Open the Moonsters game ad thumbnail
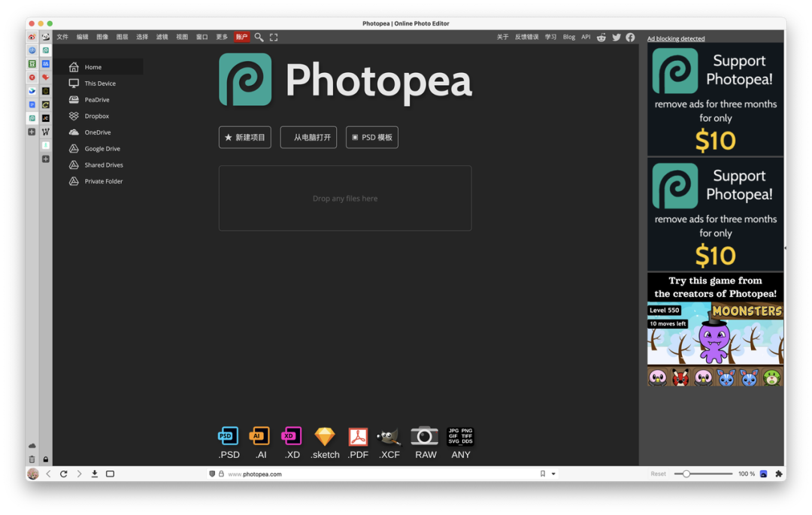The image size is (812, 515). [x=715, y=329]
